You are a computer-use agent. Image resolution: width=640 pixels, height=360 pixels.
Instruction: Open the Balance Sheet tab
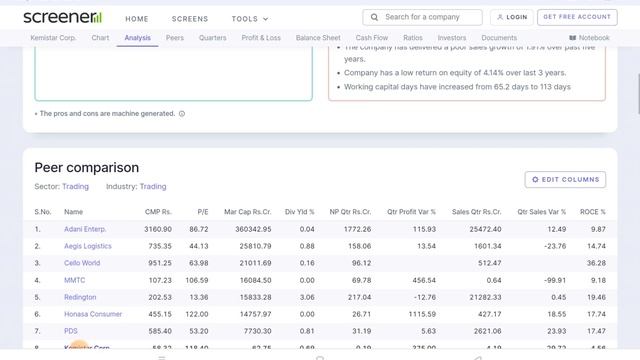[x=318, y=38]
